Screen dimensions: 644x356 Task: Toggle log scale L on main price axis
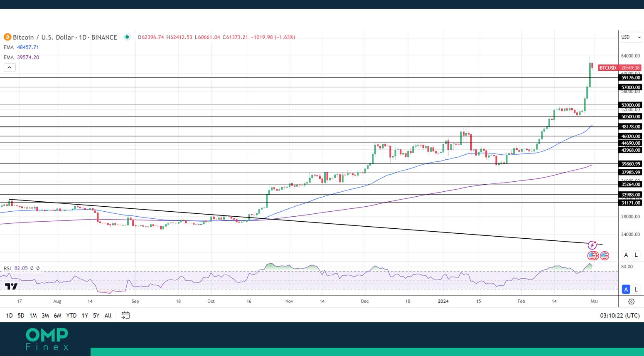pyautogui.click(x=636, y=255)
